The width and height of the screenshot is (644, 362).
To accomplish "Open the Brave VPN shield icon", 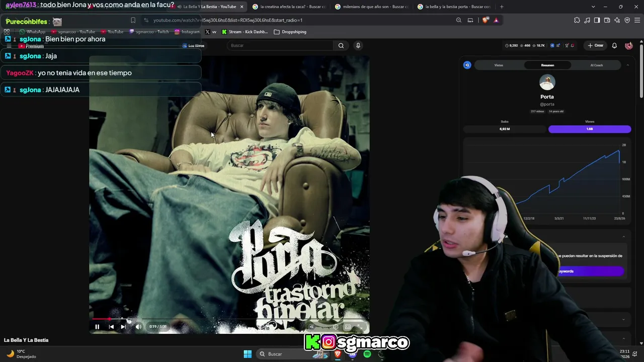I will click(627, 20).
